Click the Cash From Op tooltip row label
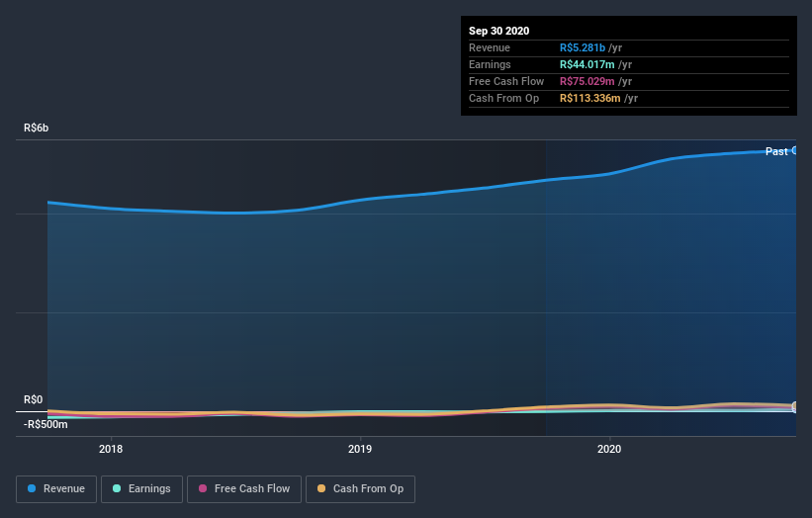 tap(503, 98)
